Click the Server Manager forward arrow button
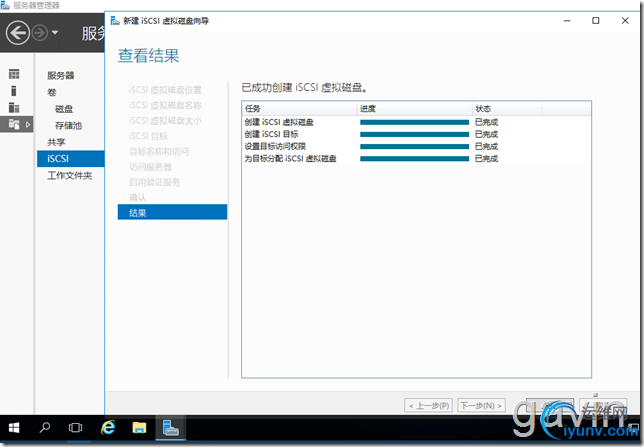This screenshot has width=644, height=447. [39, 33]
